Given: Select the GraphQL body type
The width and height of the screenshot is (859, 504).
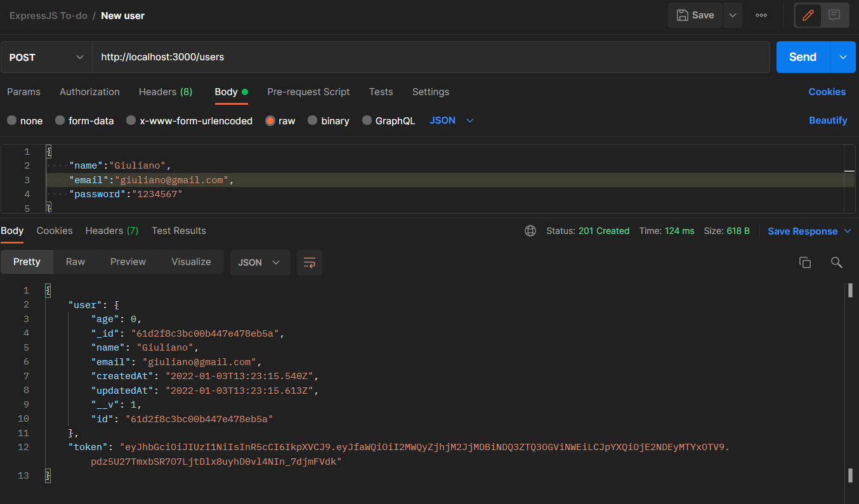Looking at the screenshot, I should pos(388,120).
